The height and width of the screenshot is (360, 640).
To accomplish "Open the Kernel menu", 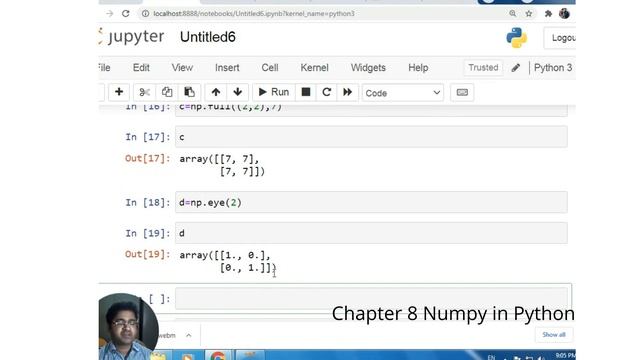I will pos(314,68).
